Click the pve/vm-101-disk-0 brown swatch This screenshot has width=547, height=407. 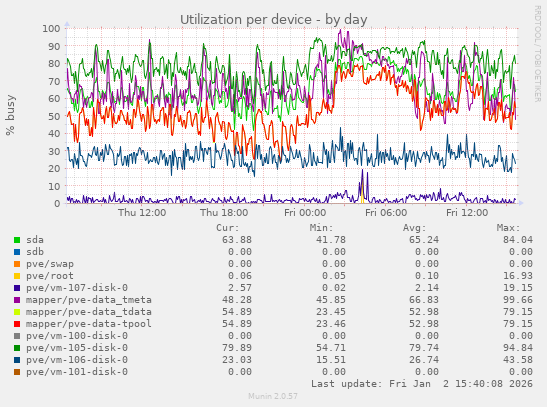17,372
